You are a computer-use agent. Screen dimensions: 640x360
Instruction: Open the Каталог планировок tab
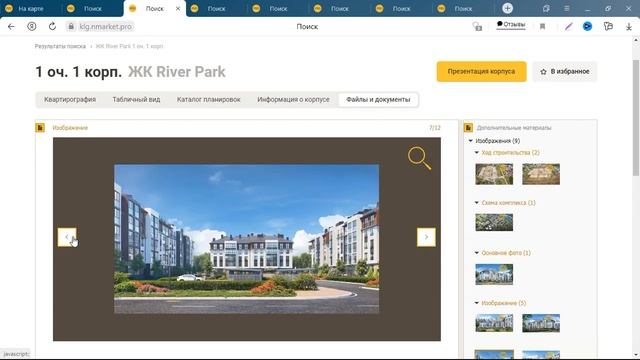(209, 100)
